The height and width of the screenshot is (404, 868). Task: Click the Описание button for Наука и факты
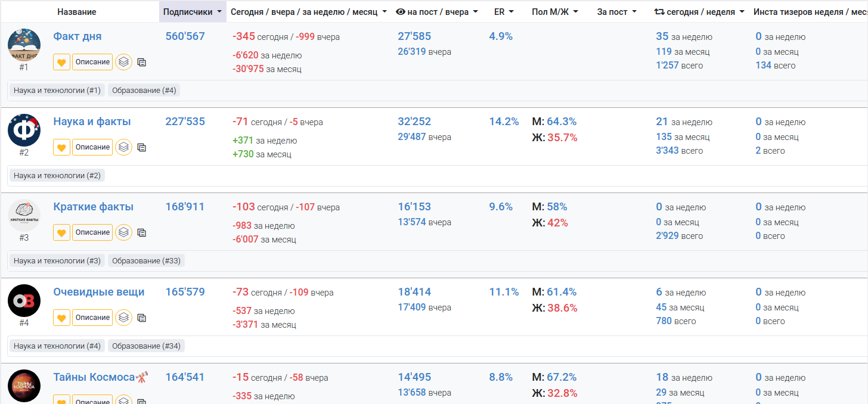coord(92,147)
